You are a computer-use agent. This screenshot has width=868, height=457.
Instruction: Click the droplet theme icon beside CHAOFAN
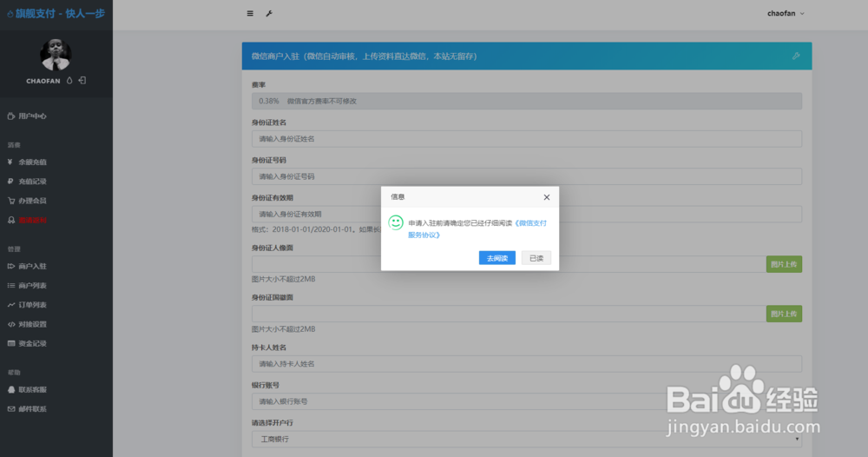pos(69,80)
